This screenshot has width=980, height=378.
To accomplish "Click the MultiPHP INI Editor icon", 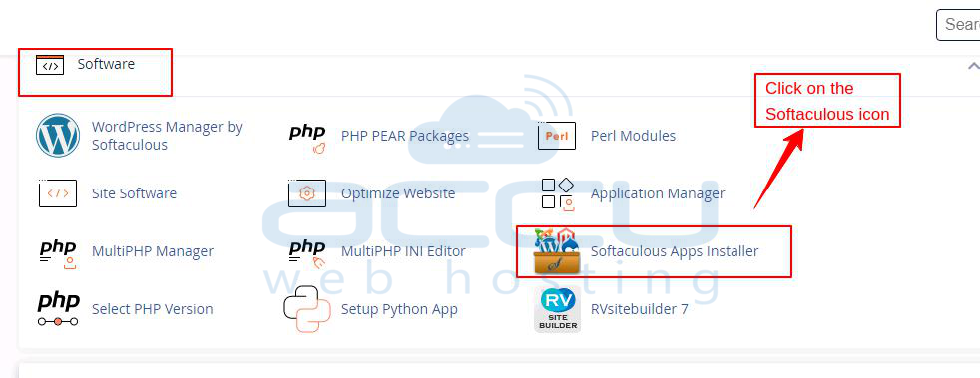I will click(307, 253).
